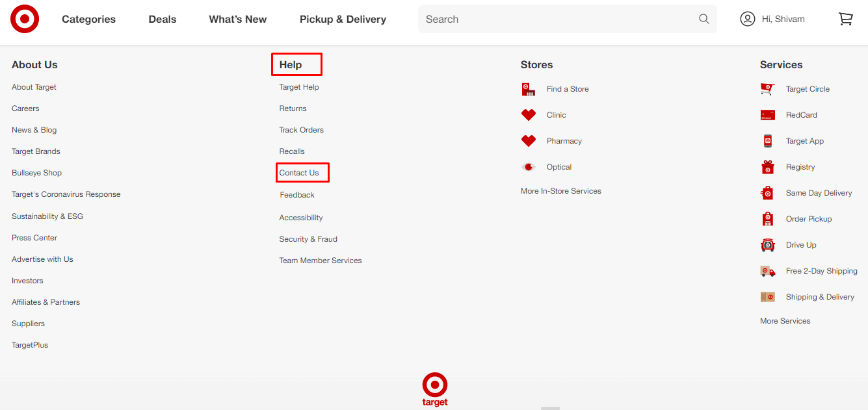Expand the Categories menu
The height and width of the screenshot is (410, 868).
click(88, 19)
